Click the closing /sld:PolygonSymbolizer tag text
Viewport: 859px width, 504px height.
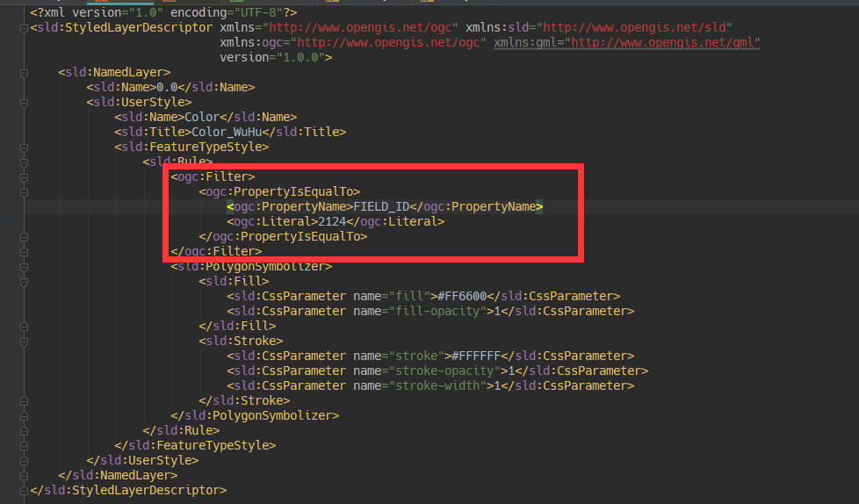click(255, 415)
